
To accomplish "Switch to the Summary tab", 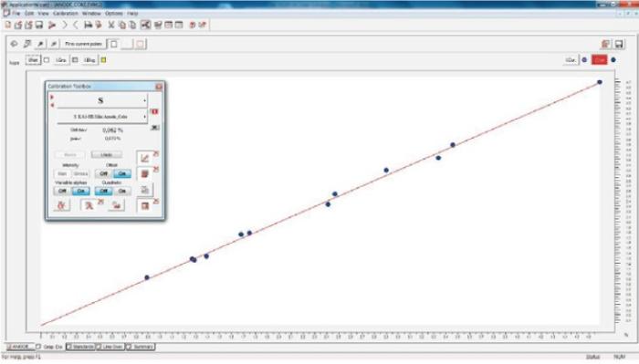I will (141, 347).
